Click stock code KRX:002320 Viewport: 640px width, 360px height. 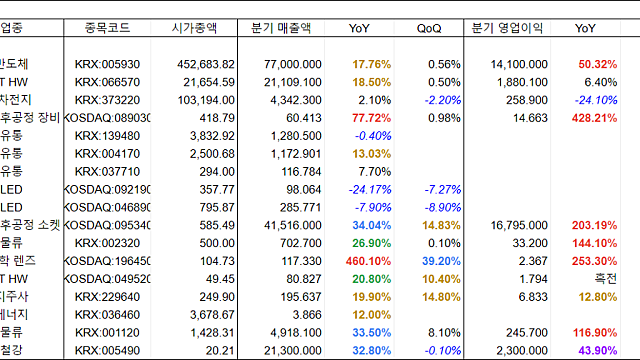click(107, 243)
